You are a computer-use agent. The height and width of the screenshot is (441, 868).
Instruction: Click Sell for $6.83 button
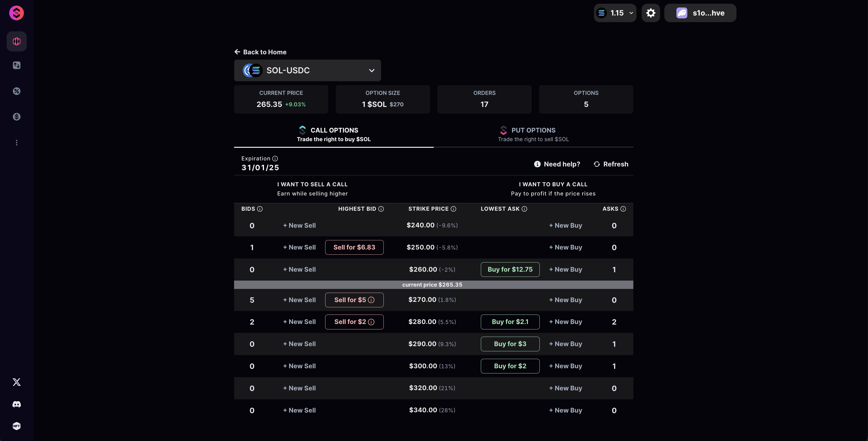tap(354, 248)
